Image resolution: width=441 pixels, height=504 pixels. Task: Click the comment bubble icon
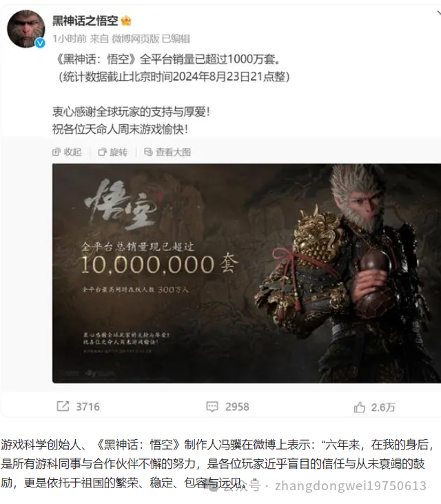coord(212,407)
